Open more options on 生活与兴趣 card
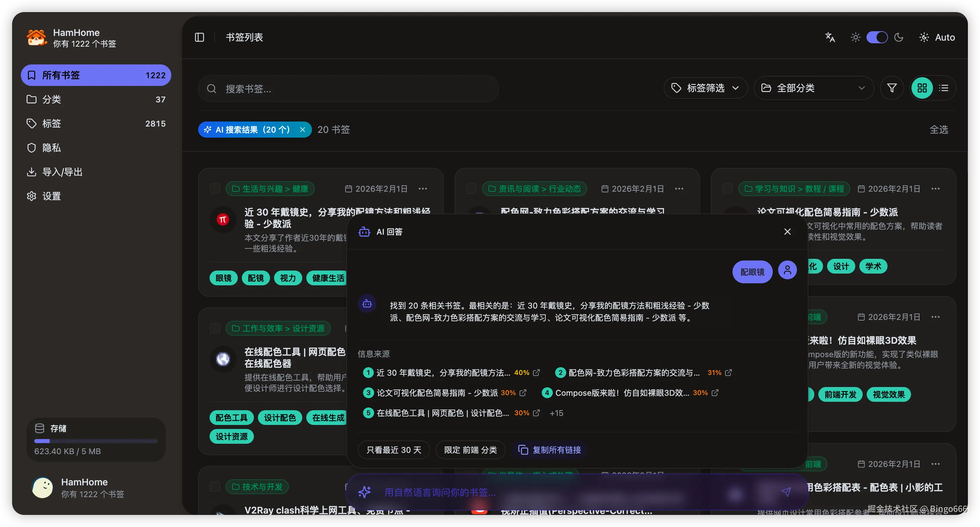The width and height of the screenshot is (980, 527). pyautogui.click(x=423, y=189)
